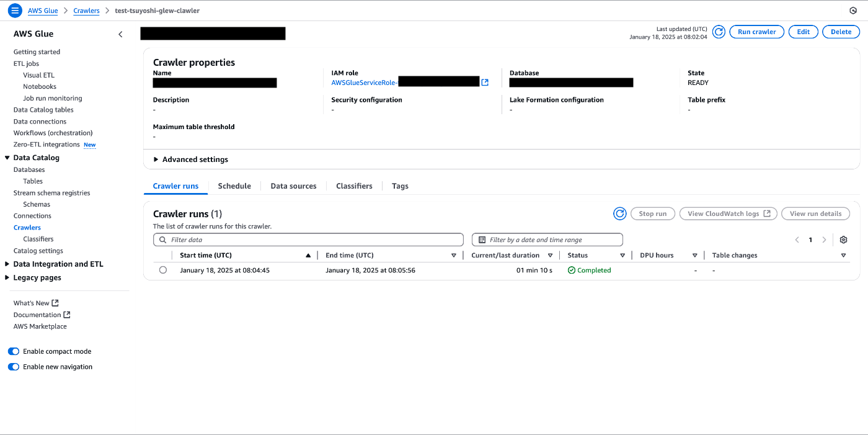This screenshot has height=435, width=868.
Task: Switch to the Data sources tab
Action: coord(293,186)
